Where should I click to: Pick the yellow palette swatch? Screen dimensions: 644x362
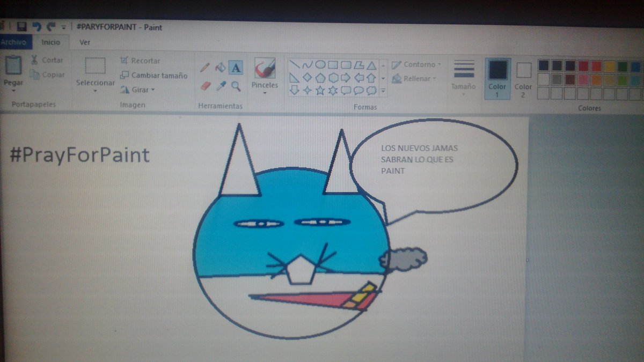click(x=610, y=66)
